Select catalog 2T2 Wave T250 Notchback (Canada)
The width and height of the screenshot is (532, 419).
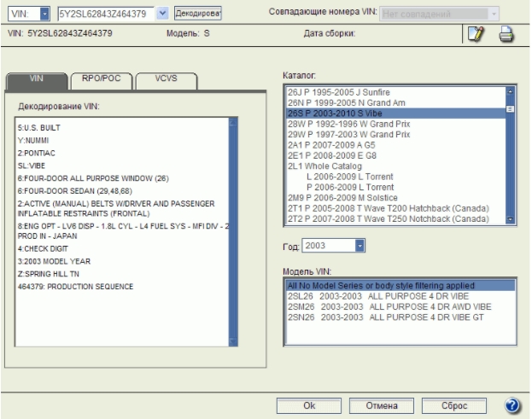click(396, 218)
